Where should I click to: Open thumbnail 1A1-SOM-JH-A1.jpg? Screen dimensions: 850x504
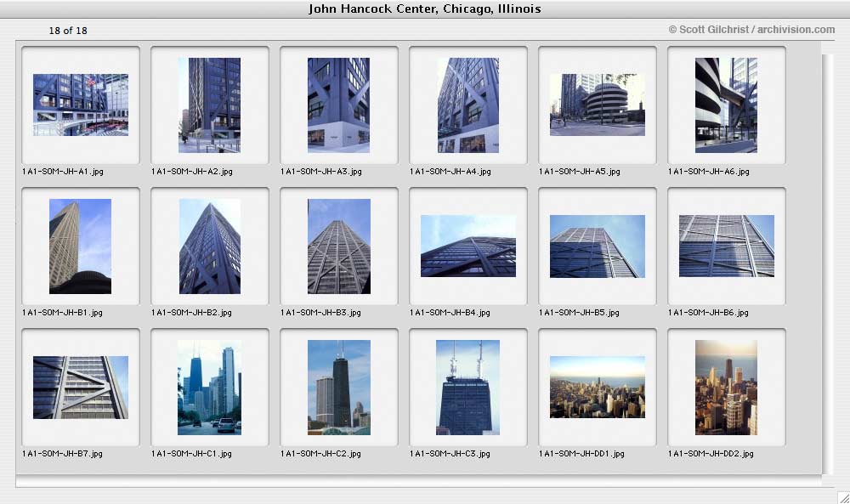(81, 105)
